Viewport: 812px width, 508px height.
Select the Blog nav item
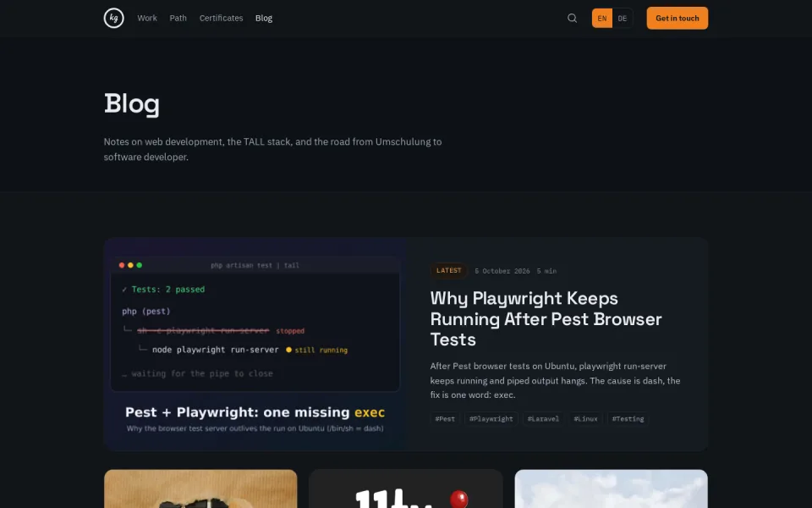(x=264, y=18)
